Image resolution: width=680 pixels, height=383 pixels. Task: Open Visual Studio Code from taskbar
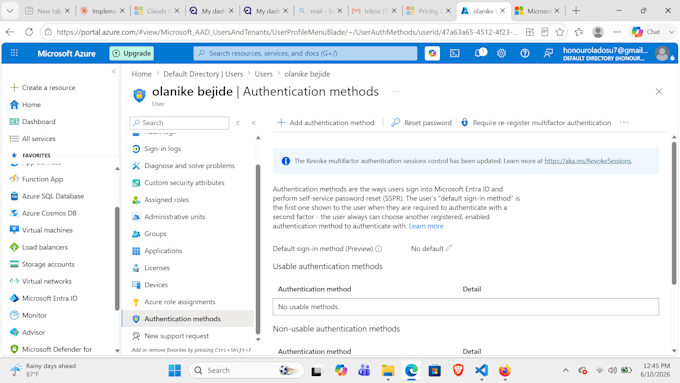point(481,370)
